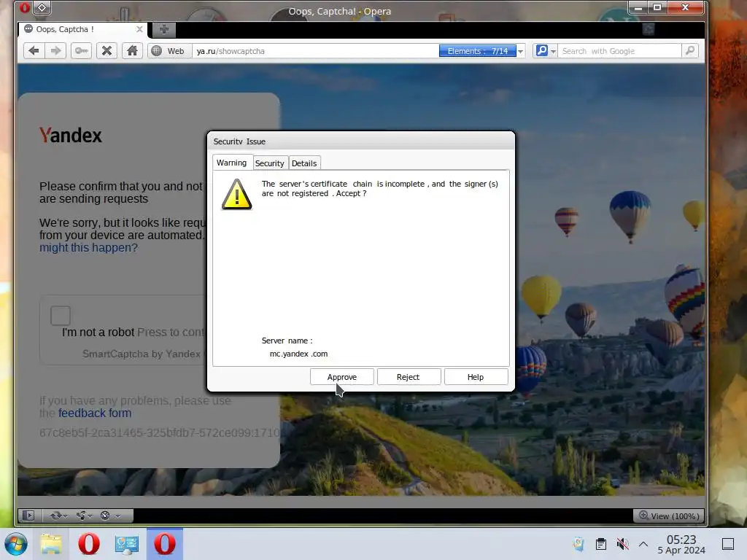Close the Oops, Captcha! tab
Screen dimensions: 747x560
(x=139, y=29)
